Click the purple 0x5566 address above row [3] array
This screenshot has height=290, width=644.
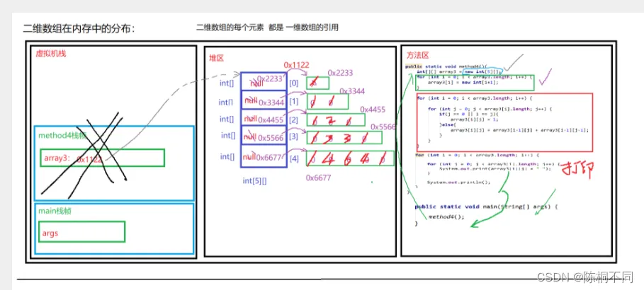(383, 127)
